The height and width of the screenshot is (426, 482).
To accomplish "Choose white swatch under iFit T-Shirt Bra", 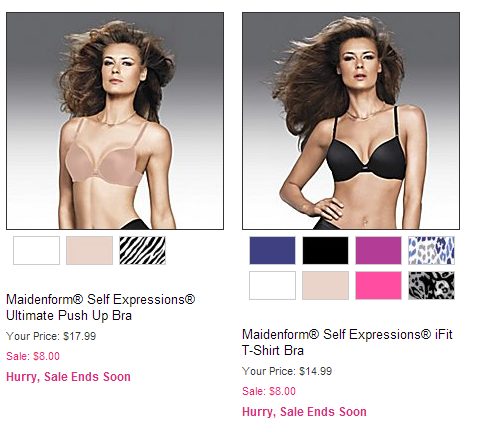I will (272, 285).
